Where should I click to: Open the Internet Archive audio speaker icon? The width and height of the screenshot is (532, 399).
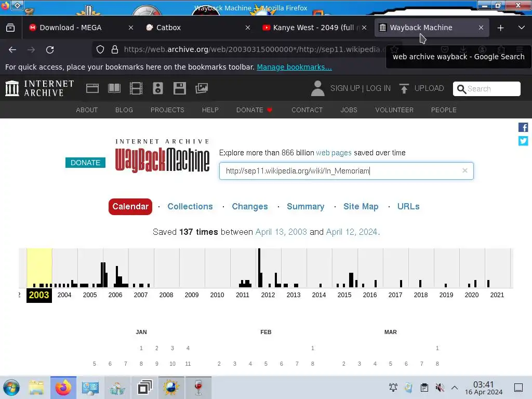[x=158, y=88]
